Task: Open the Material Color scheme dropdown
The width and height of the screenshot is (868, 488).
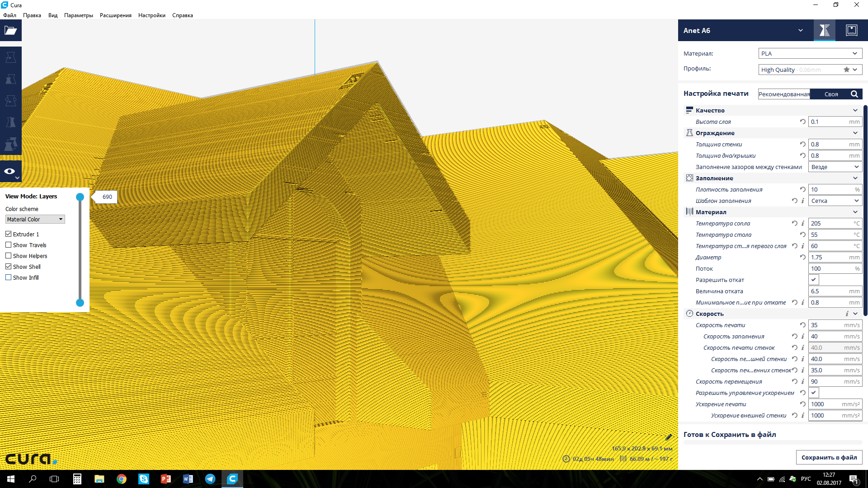Action: tap(35, 219)
